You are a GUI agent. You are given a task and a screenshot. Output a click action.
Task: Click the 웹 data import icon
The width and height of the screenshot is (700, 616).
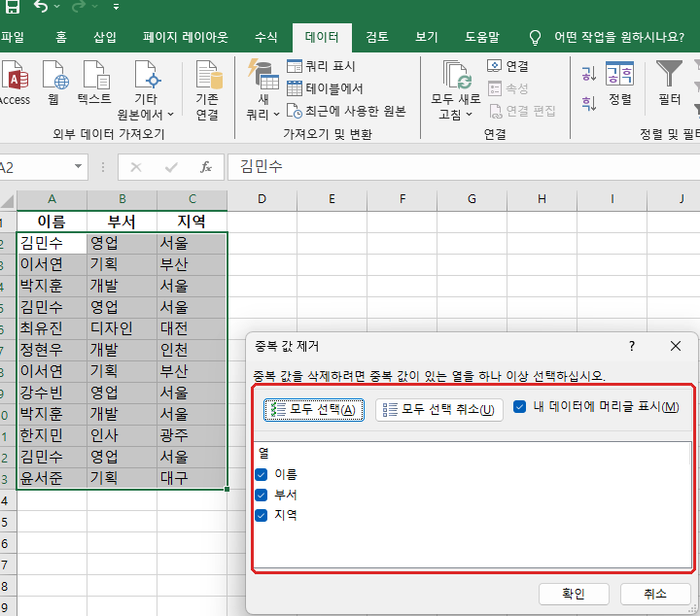coord(54,84)
